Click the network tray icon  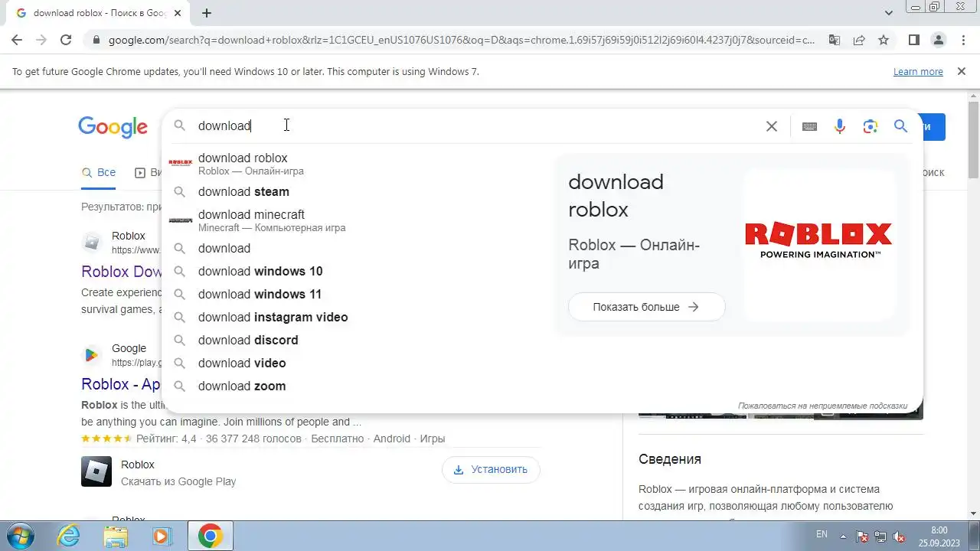[x=880, y=536]
